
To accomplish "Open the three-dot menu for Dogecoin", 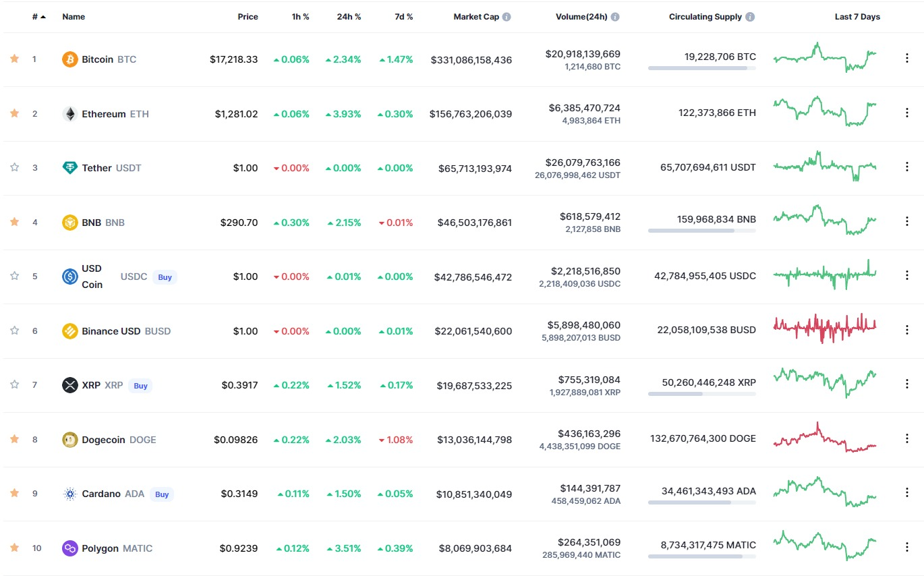I will pyautogui.click(x=907, y=439).
